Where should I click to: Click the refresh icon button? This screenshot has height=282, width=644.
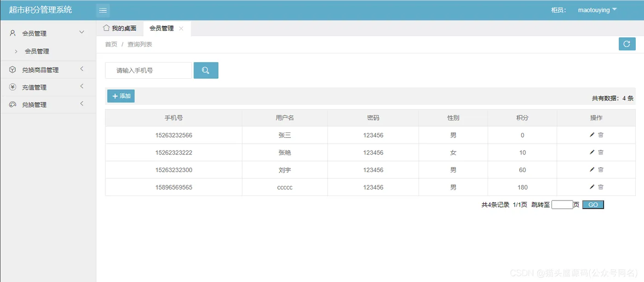[627, 44]
